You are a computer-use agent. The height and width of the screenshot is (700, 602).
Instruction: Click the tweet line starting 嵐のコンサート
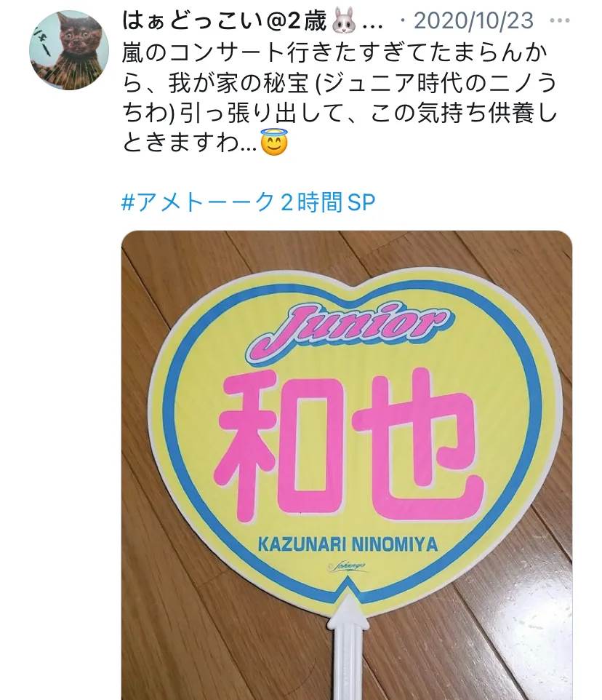[x=334, y=52]
